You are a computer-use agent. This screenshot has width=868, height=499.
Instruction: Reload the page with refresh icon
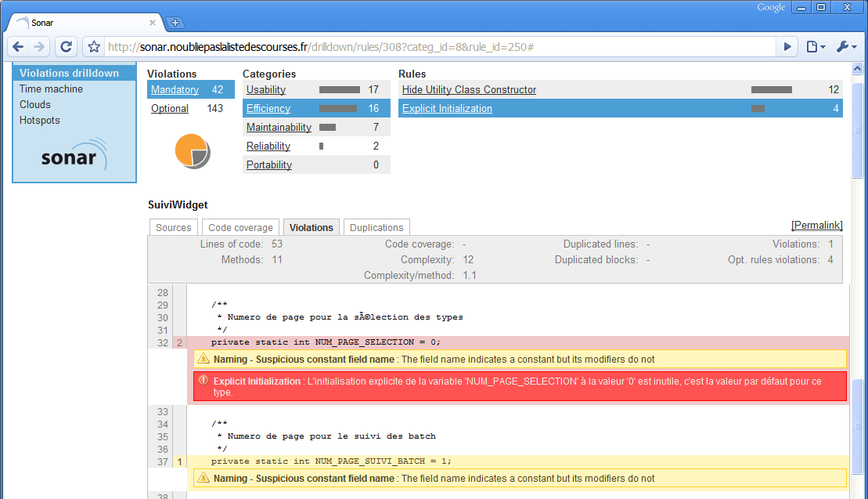[x=67, y=47]
